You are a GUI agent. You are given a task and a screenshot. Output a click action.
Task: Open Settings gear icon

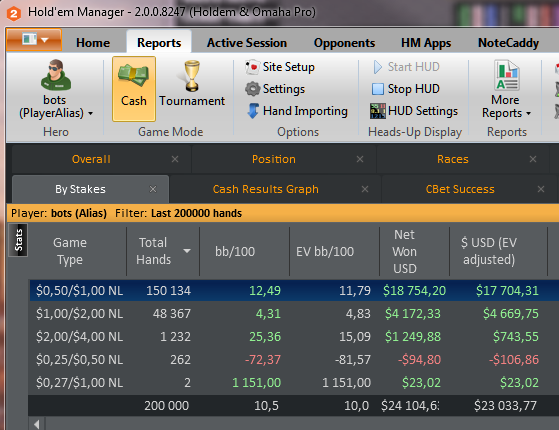252,89
